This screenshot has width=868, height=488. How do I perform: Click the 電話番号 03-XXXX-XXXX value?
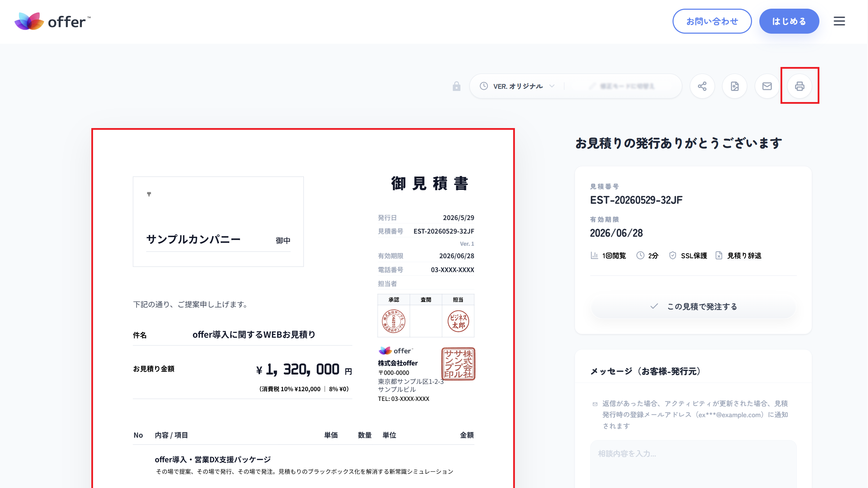coord(452,270)
